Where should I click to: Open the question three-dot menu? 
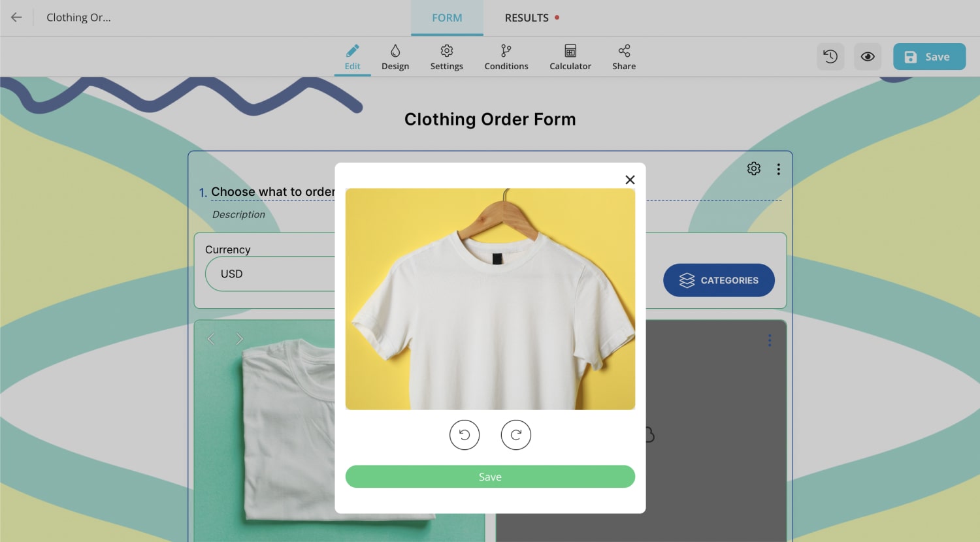(778, 168)
